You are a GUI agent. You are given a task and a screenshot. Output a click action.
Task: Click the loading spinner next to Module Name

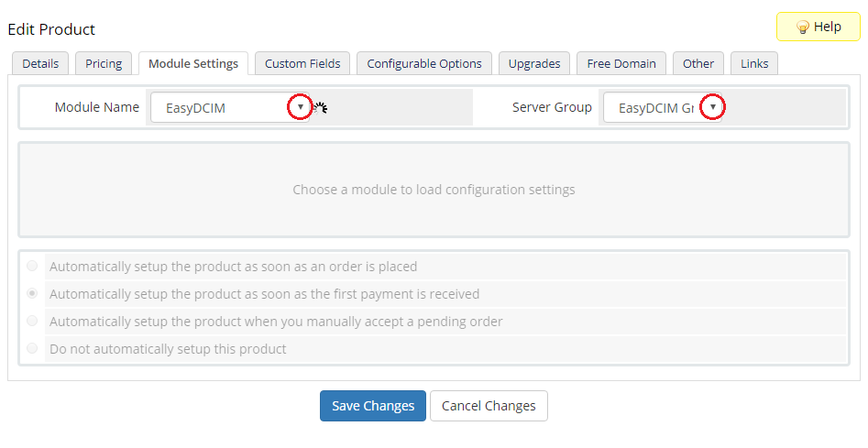321,108
